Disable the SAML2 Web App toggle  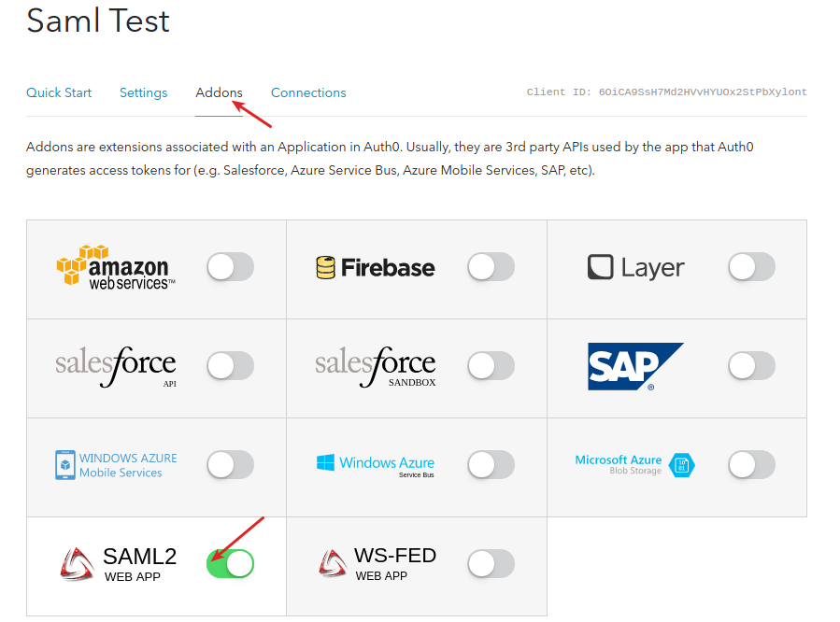[231, 564]
